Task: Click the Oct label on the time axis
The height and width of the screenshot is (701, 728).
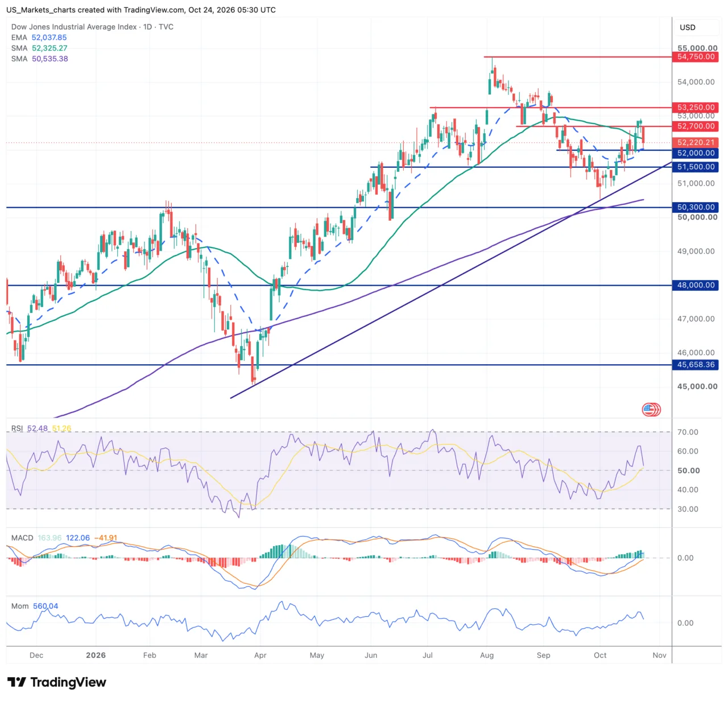Action: (600, 655)
